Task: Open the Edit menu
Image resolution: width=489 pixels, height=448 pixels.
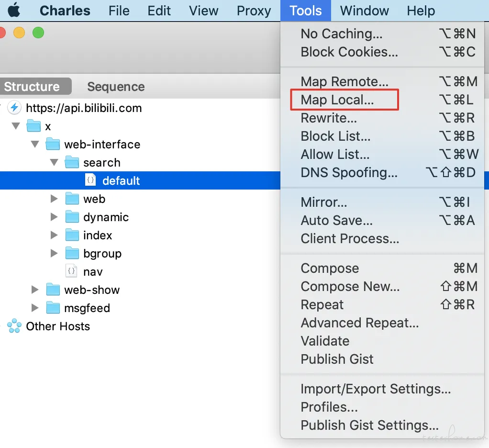Action: pyautogui.click(x=159, y=11)
